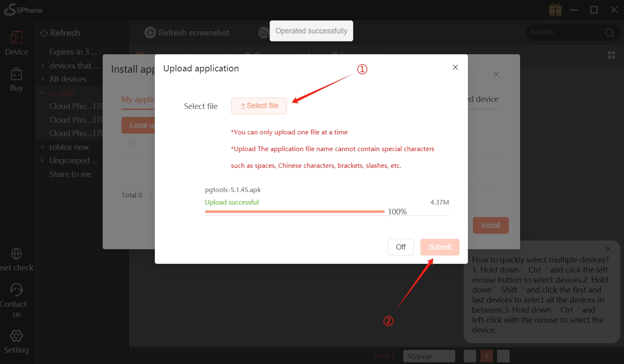Go to previous page arrow
Screen dimensions: 624x364
click(470, 356)
